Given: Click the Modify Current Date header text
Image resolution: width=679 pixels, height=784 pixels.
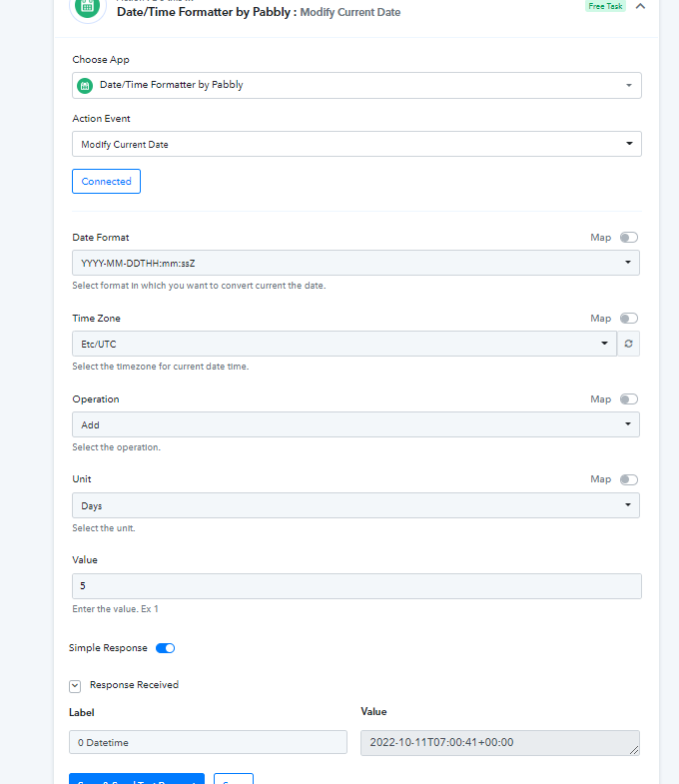Looking at the screenshot, I should click(350, 12).
